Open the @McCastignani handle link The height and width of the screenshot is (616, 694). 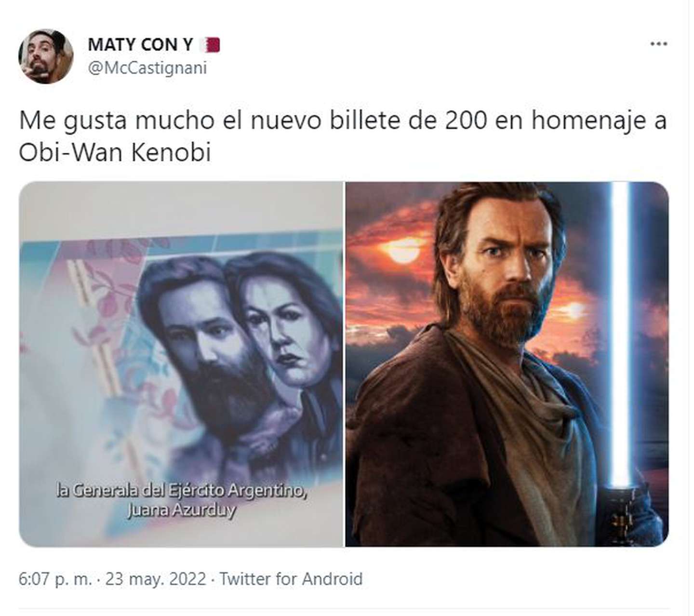point(147,68)
